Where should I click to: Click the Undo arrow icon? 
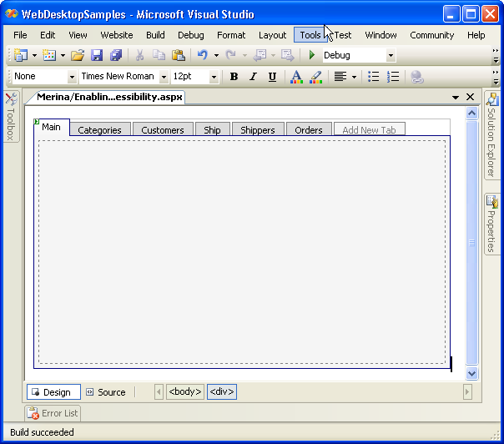202,55
